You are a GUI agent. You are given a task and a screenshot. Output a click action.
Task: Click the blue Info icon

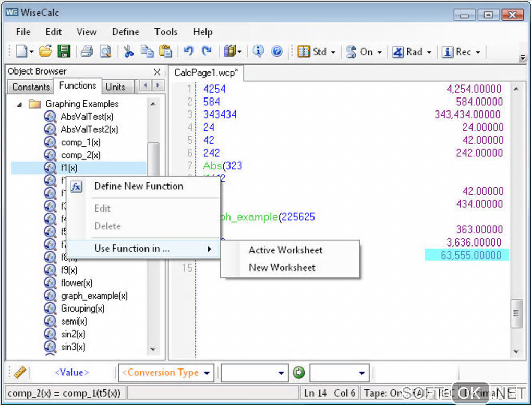(x=258, y=52)
